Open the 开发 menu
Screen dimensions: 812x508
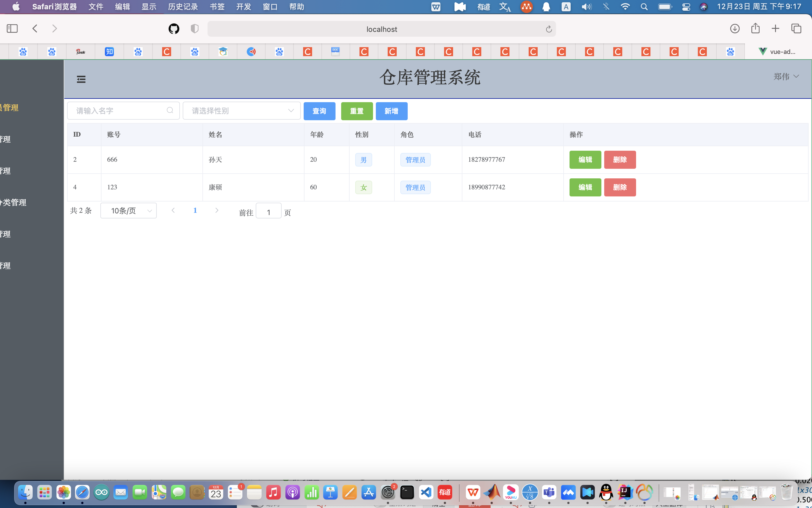point(244,7)
